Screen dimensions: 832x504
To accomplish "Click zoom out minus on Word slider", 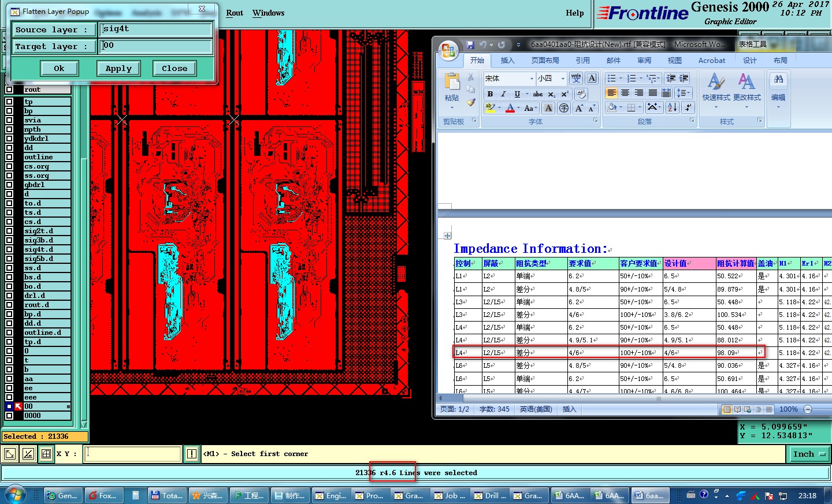I will [808, 409].
